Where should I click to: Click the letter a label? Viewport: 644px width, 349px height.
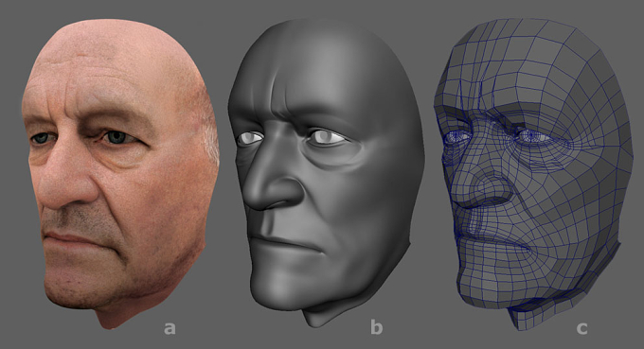(170, 328)
